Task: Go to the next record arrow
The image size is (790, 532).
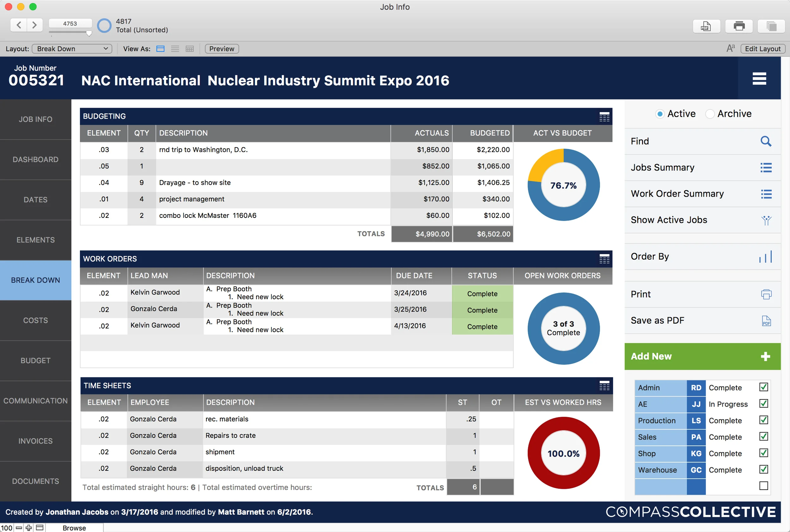Action: (35, 25)
